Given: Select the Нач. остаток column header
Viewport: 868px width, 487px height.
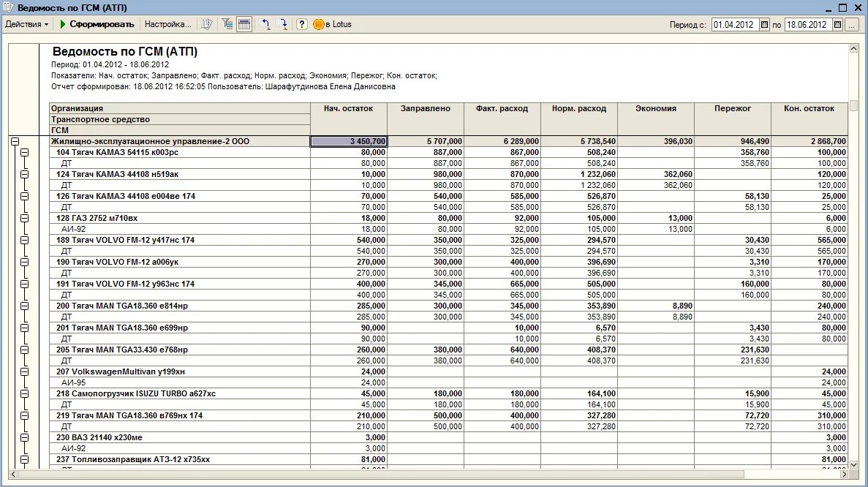Looking at the screenshot, I should 349,119.
